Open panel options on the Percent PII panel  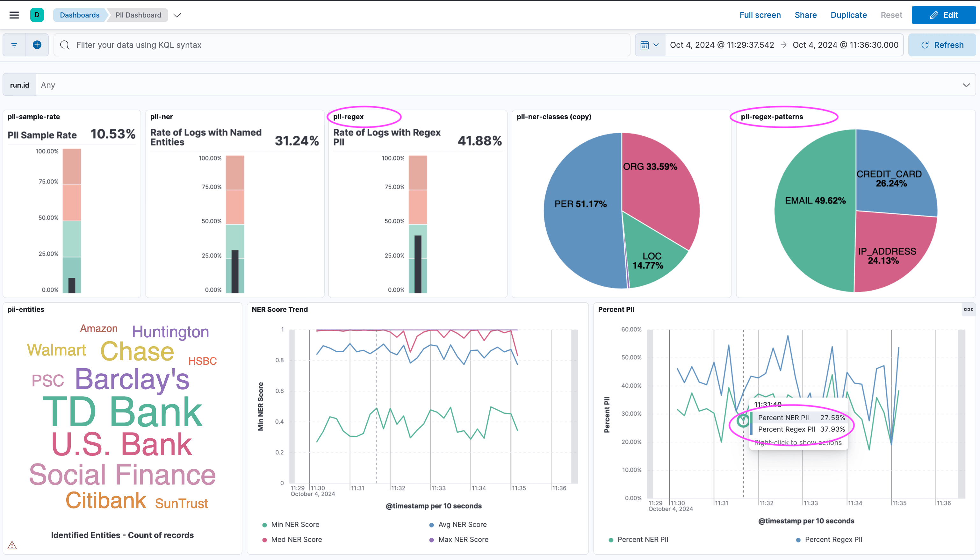tap(969, 309)
